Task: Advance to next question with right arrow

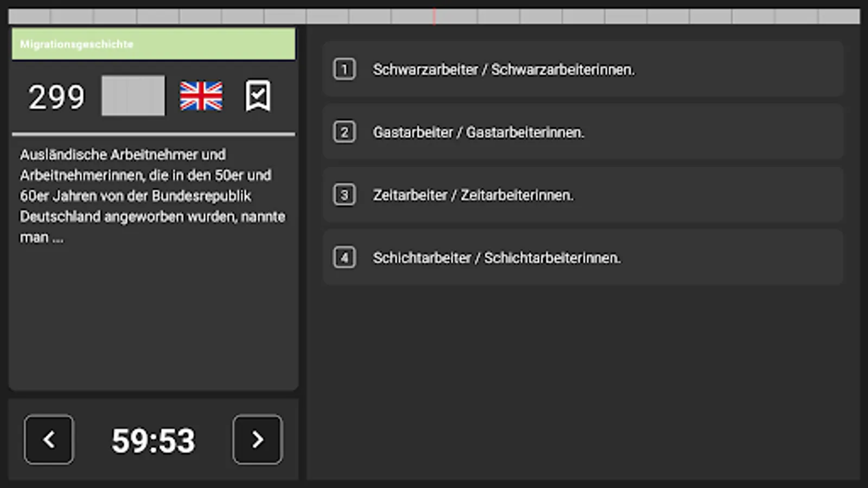Action: coord(257,440)
